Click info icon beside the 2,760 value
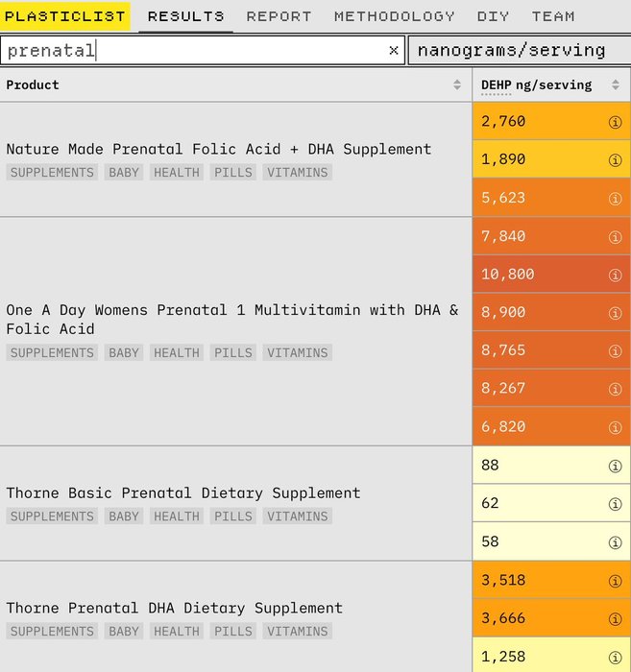 click(x=615, y=122)
